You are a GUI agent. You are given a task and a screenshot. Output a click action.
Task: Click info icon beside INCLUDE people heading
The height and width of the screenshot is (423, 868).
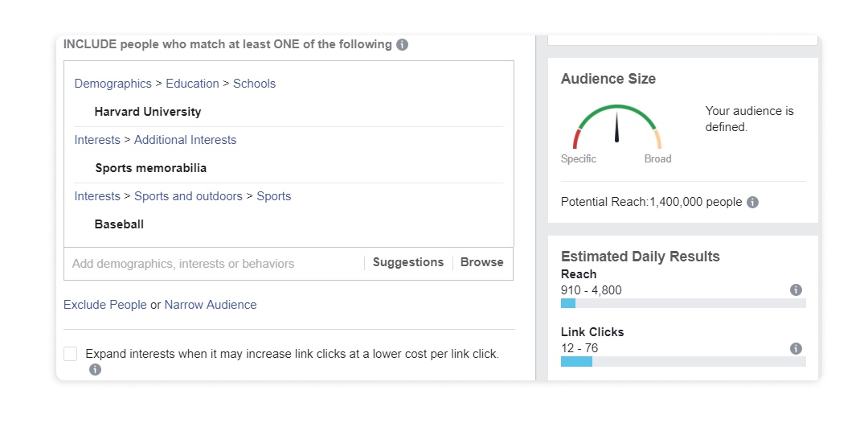(403, 45)
